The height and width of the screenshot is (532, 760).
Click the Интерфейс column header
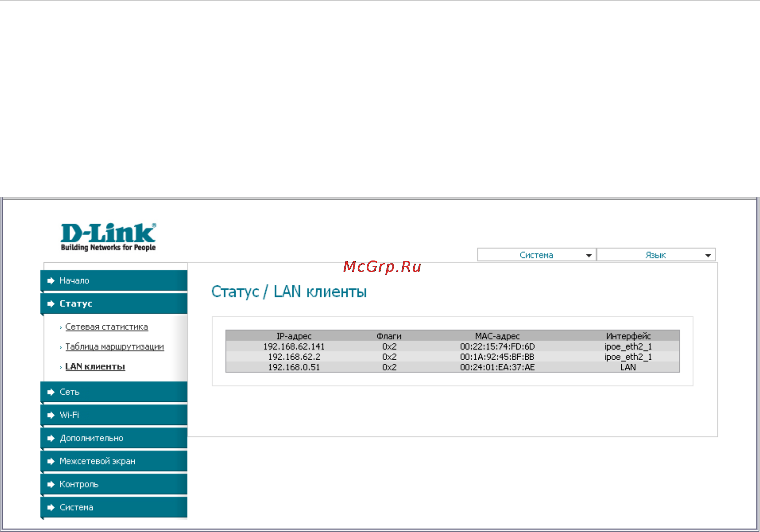coord(628,336)
